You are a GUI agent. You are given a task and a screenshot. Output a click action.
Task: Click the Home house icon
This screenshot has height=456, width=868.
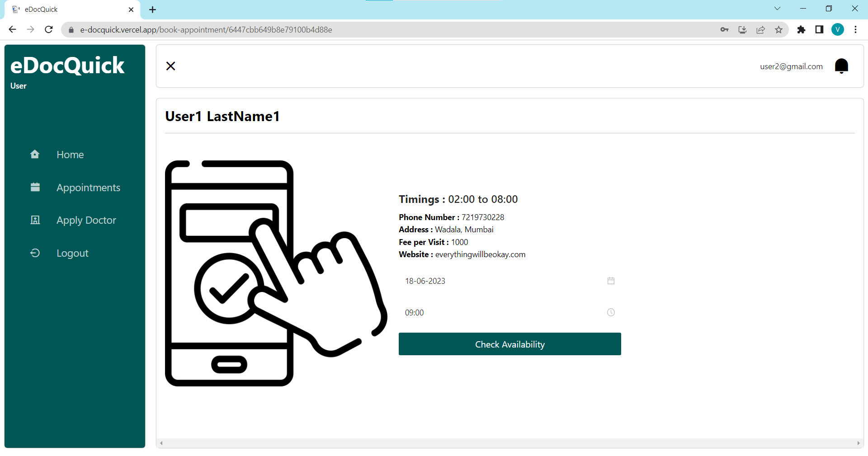click(x=35, y=154)
